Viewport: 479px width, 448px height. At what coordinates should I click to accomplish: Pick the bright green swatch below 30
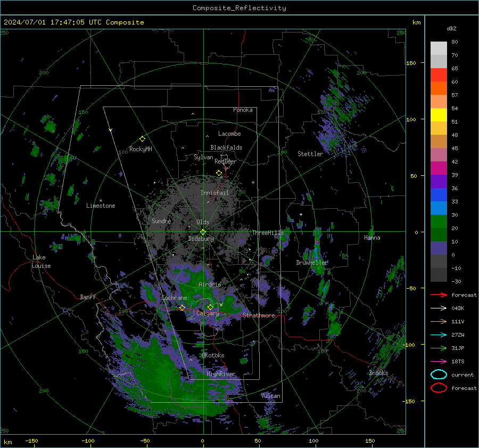tap(439, 222)
